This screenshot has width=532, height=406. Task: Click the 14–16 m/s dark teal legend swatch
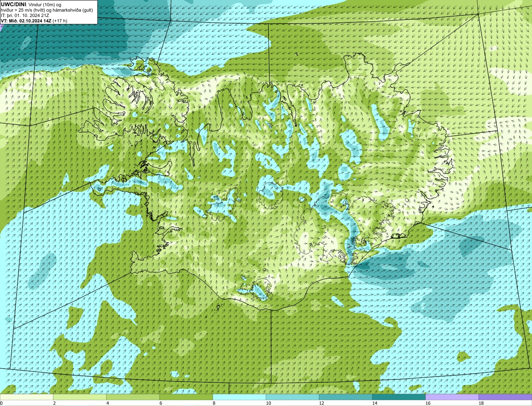[399, 397]
